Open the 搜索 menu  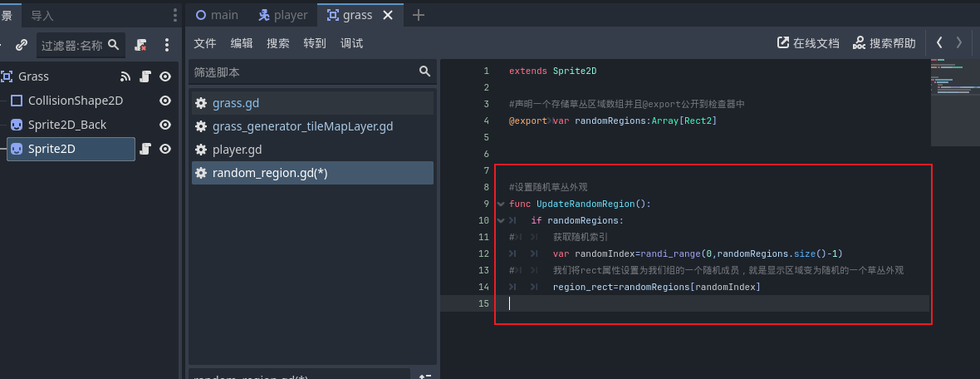pyautogui.click(x=278, y=43)
